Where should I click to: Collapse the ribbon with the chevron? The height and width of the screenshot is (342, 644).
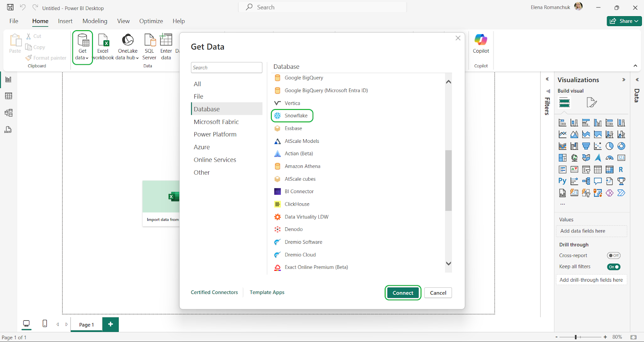[x=635, y=66]
